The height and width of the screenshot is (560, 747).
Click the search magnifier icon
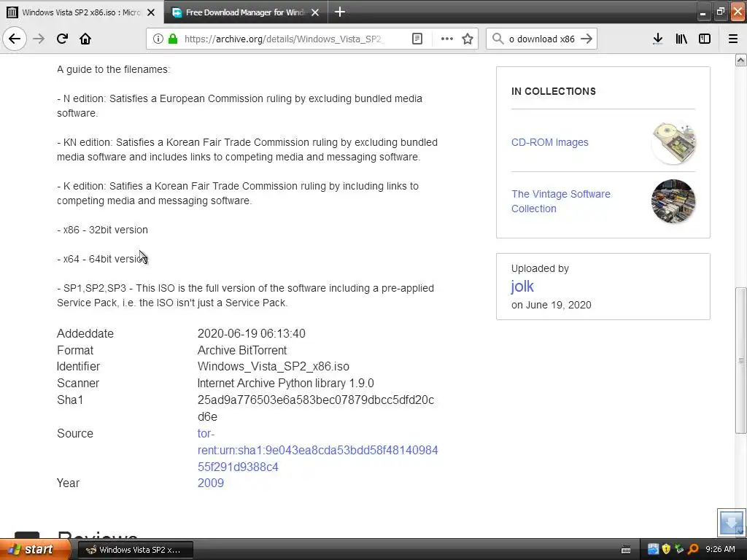click(x=498, y=39)
